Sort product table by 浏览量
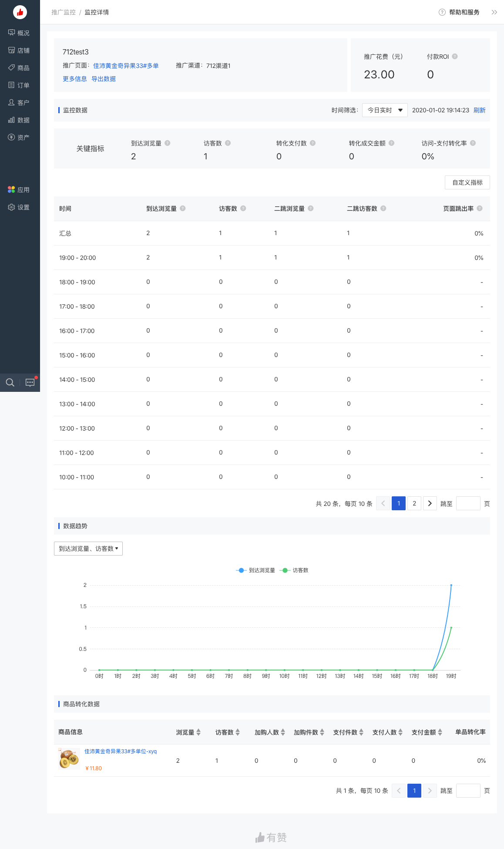The height and width of the screenshot is (849, 504). [x=198, y=732]
